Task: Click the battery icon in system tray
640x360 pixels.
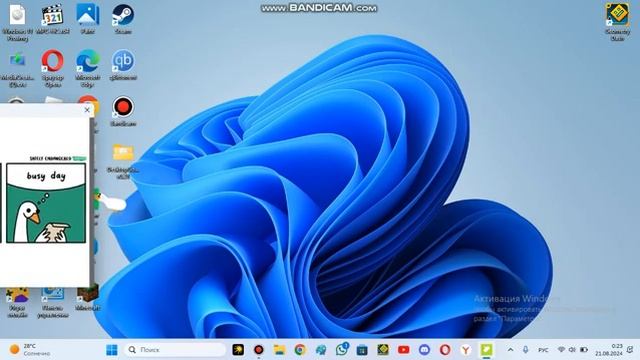Action: pos(584,350)
